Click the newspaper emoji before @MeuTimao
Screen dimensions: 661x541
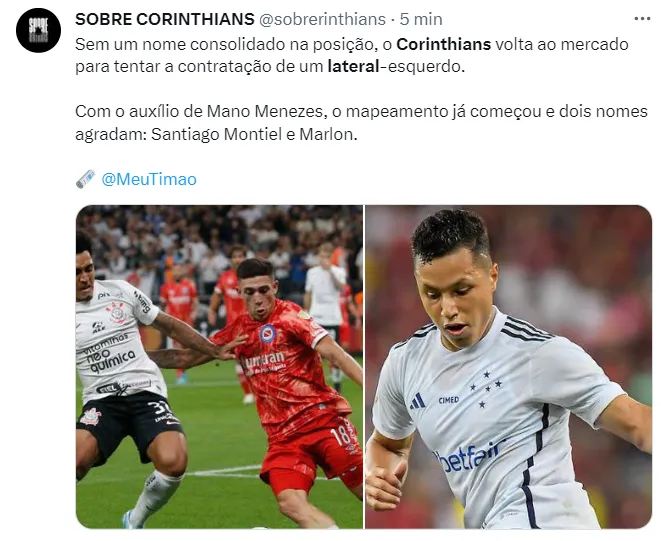(x=86, y=179)
